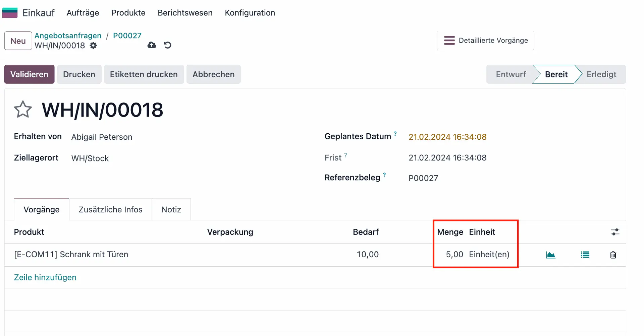The image size is (644, 336).
Task: Open detailed operations list icon in the row
Action: (585, 255)
